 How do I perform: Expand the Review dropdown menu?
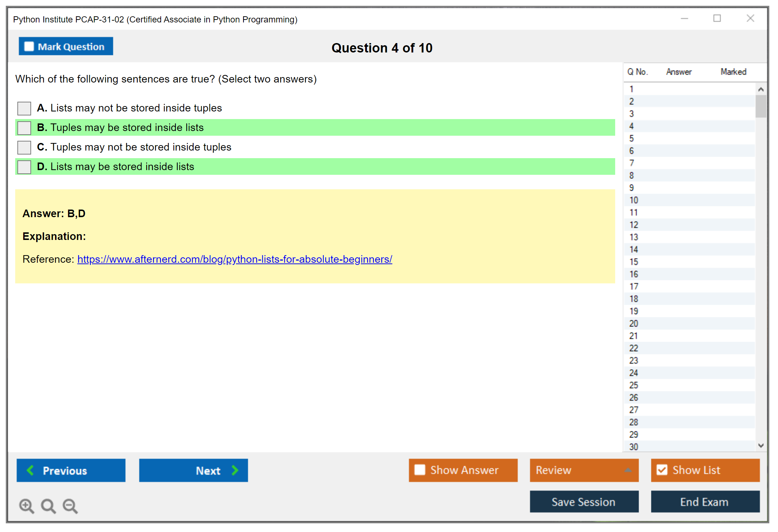tap(628, 470)
